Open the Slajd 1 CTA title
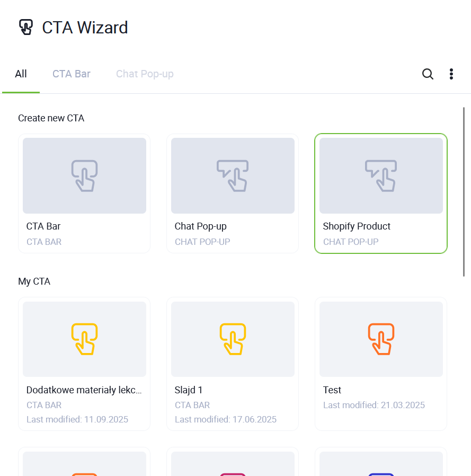 pyautogui.click(x=189, y=390)
